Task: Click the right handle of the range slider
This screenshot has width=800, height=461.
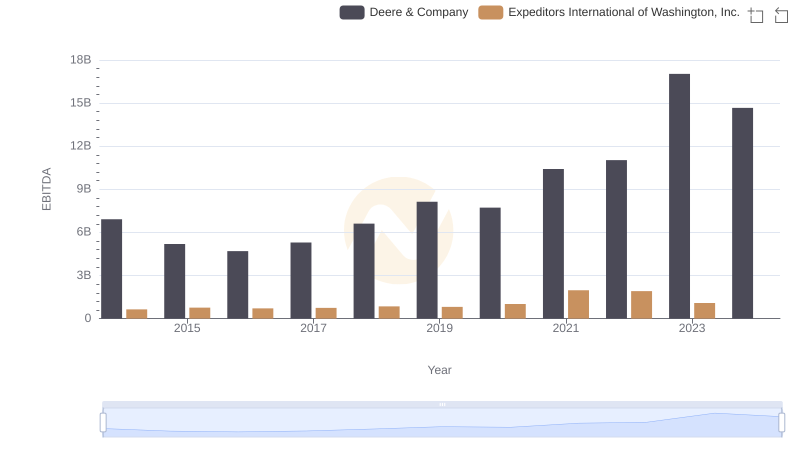Action: [x=781, y=423]
